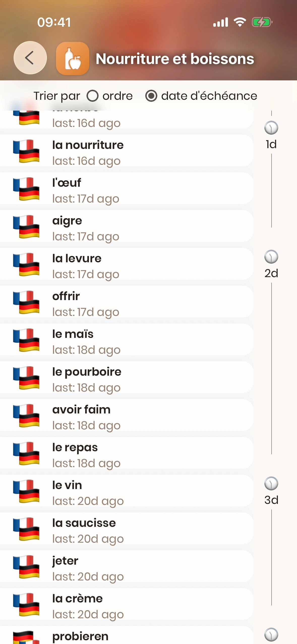Open the 'la crème' vocabulary row
This screenshot has width=297, height=644.
pyautogui.click(x=126, y=605)
